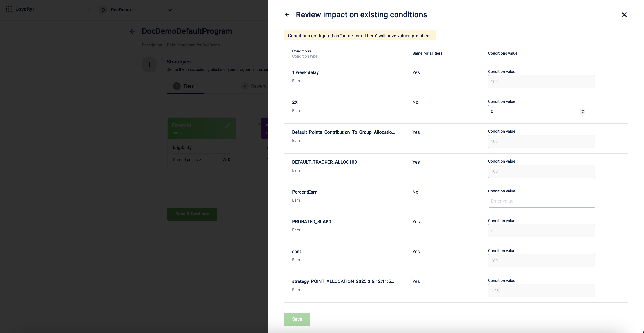This screenshot has width=644, height=333.
Task: Click the PRORATED_SLAB0 condition value field
Action: [541, 231]
